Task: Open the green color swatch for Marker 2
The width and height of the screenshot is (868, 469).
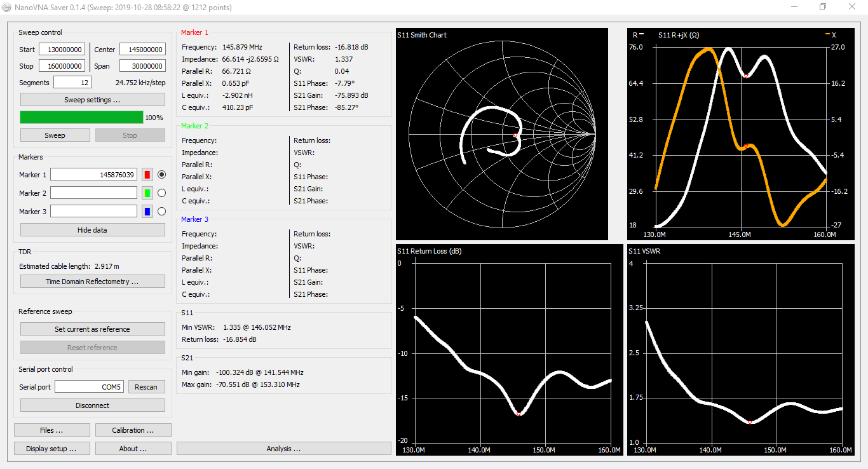Action: pyautogui.click(x=147, y=193)
